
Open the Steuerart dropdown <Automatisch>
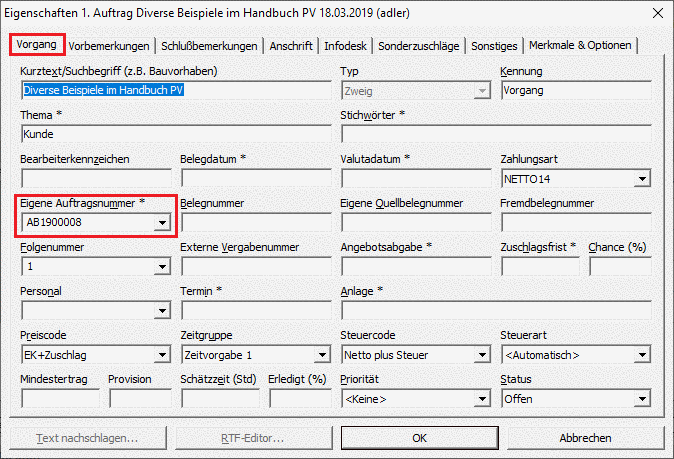[576, 355]
